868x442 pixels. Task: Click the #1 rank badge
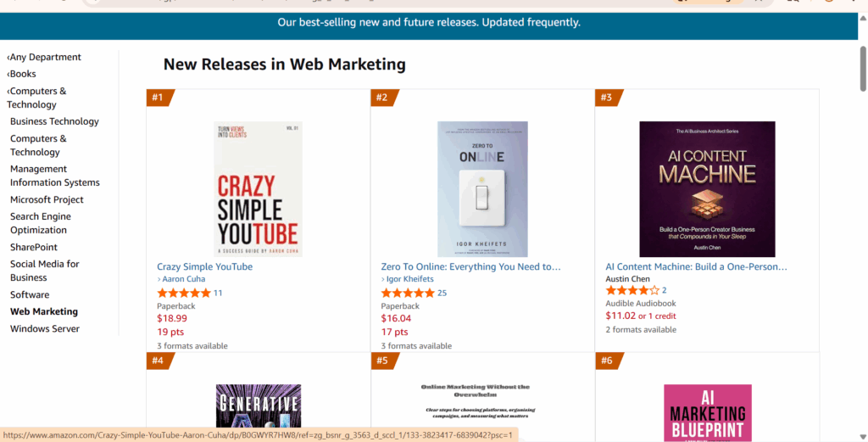[x=158, y=98]
